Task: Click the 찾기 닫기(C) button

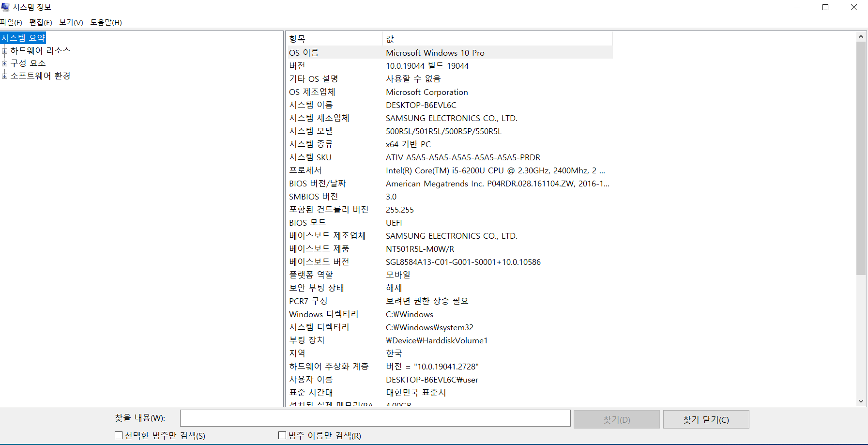Action: click(x=706, y=419)
